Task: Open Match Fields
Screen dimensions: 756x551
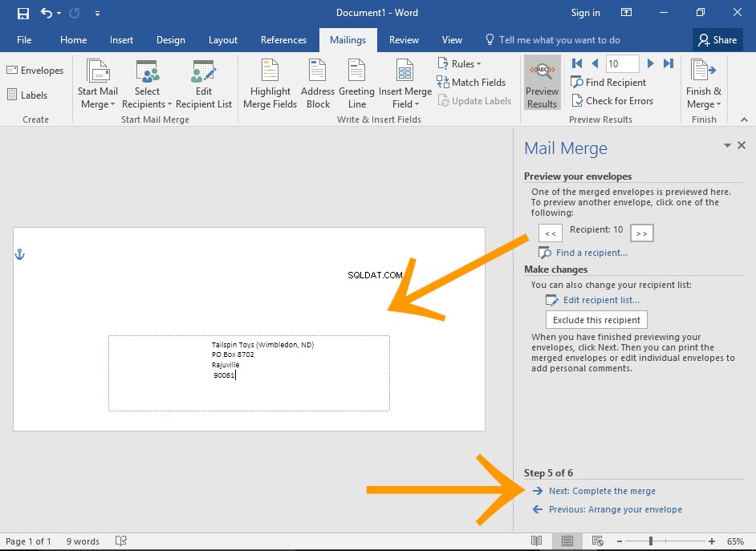Action: click(472, 83)
